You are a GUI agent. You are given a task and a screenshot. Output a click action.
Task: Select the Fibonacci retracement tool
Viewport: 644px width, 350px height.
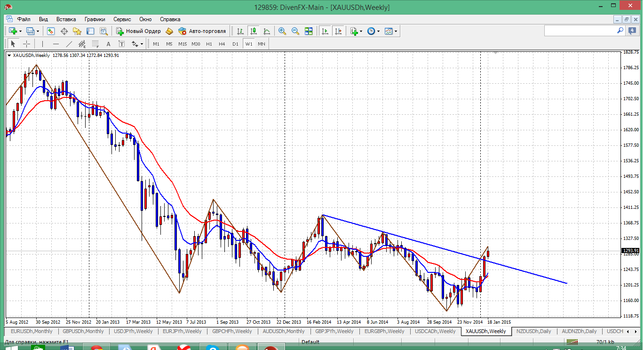95,44
